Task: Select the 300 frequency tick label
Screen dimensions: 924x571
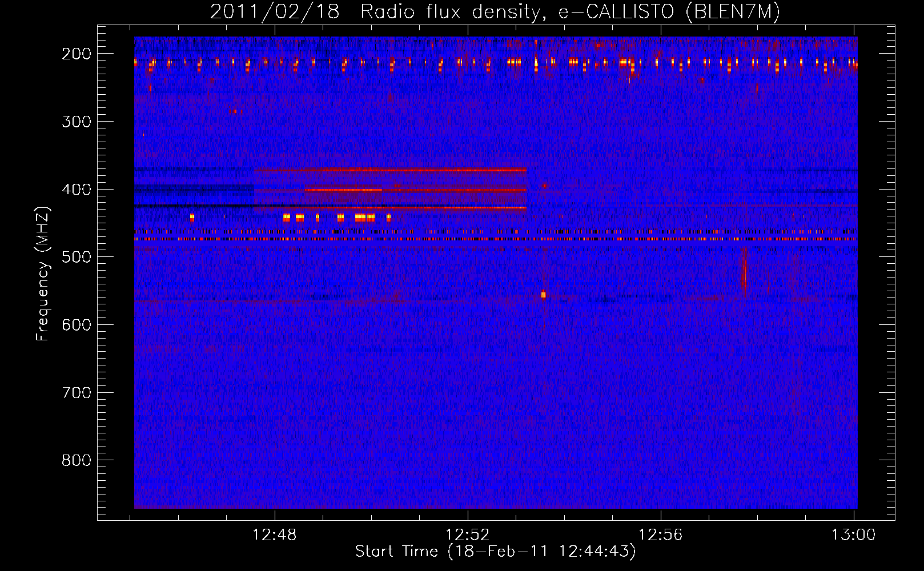Action: [x=77, y=122]
